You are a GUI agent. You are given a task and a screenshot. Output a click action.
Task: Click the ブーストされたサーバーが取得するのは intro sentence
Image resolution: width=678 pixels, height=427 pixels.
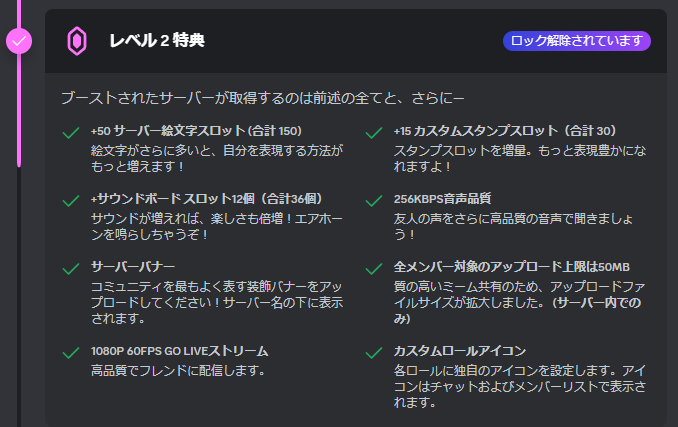click(x=262, y=98)
